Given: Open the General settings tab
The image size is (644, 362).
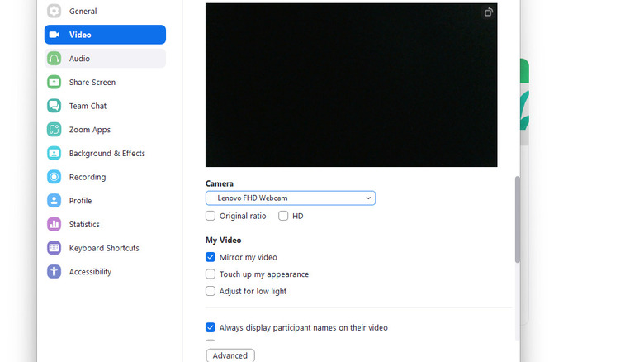Looking at the screenshot, I should point(105,11).
